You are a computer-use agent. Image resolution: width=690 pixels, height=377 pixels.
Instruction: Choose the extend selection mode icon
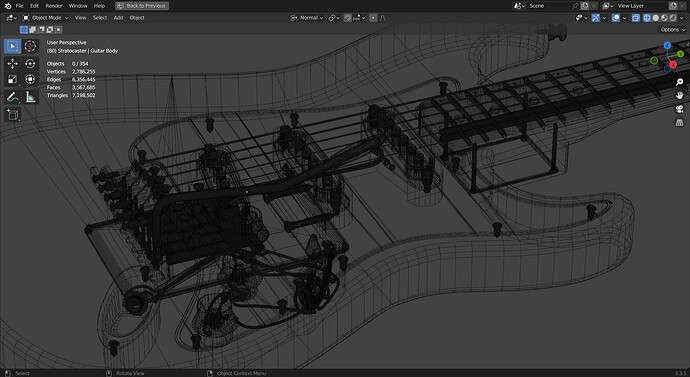tap(32, 29)
